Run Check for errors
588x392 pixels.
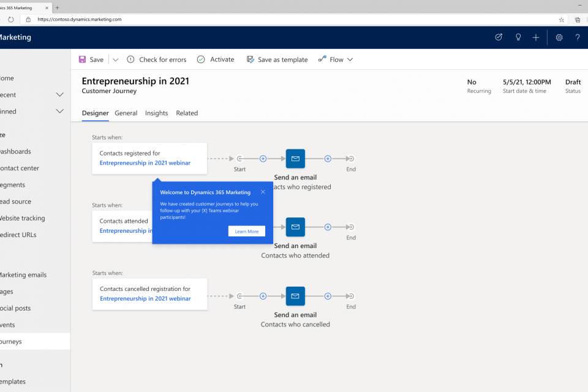[157, 59]
